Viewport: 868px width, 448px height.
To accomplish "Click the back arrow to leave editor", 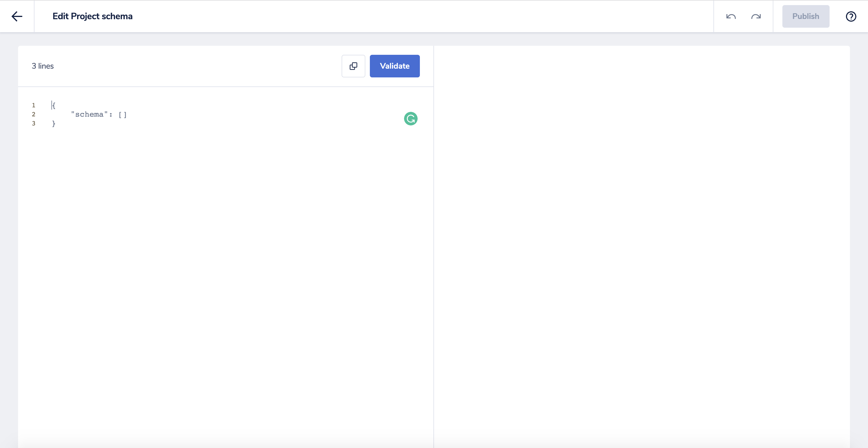I will point(17,16).
